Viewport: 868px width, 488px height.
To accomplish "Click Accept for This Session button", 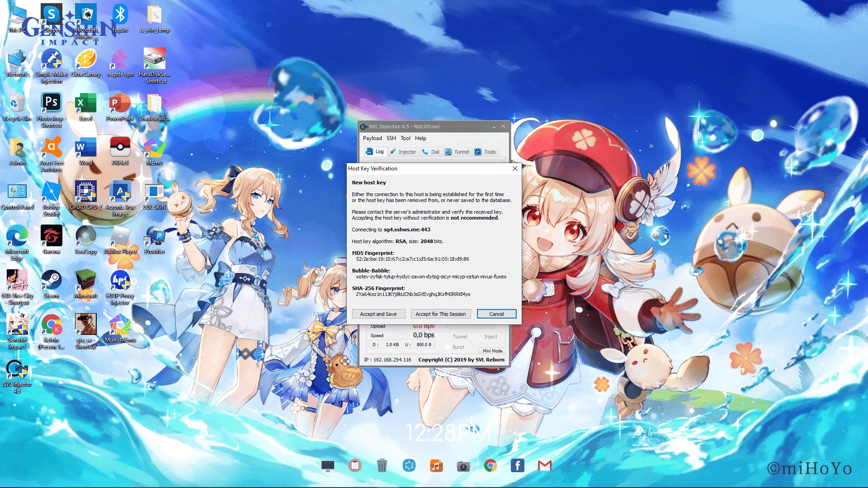I will pos(441,314).
